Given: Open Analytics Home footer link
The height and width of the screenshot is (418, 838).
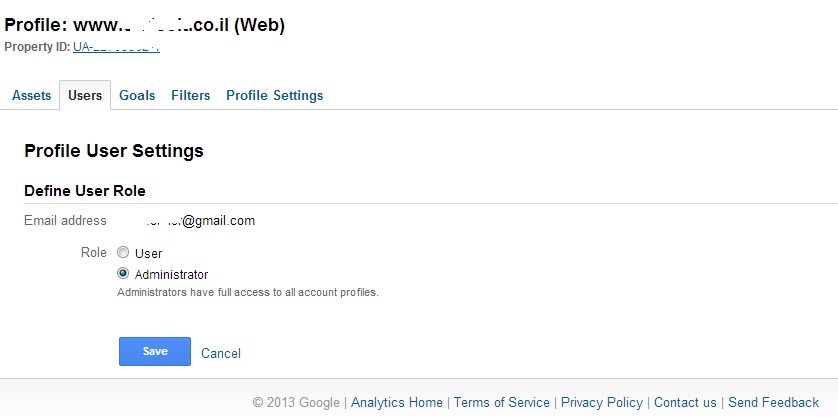Looking at the screenshot, I should (x=397, y=402).
